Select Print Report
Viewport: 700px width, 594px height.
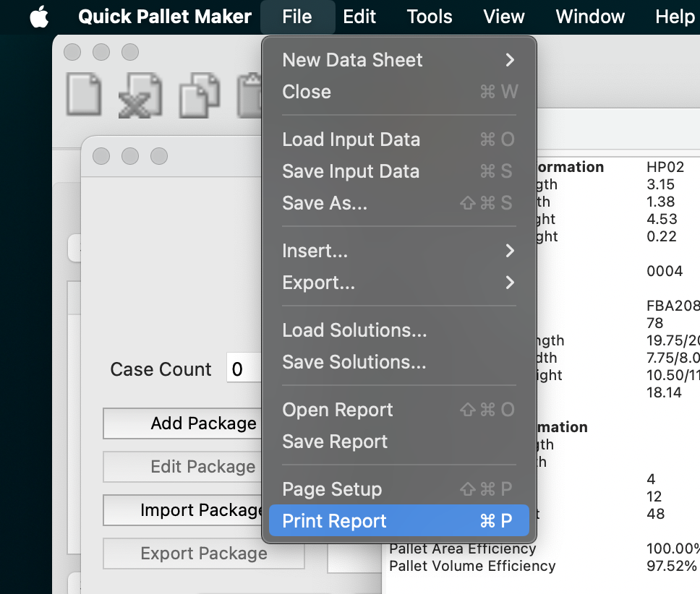399,521
